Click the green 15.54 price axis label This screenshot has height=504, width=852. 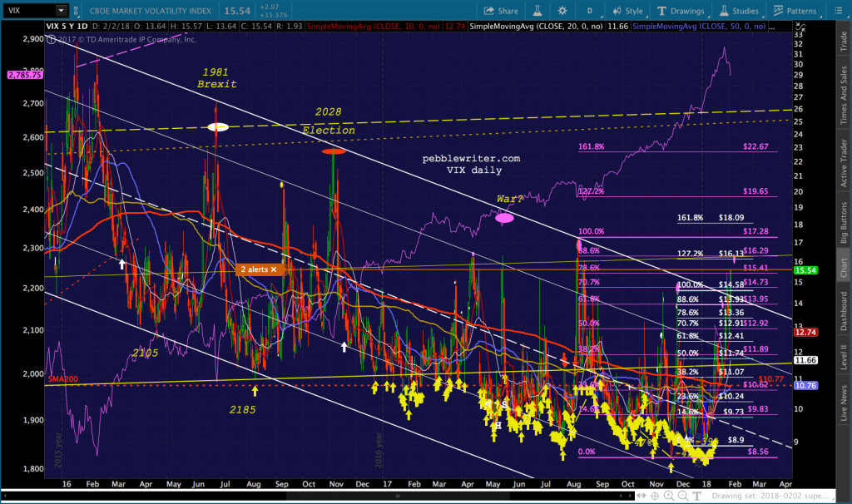[805, 270]
